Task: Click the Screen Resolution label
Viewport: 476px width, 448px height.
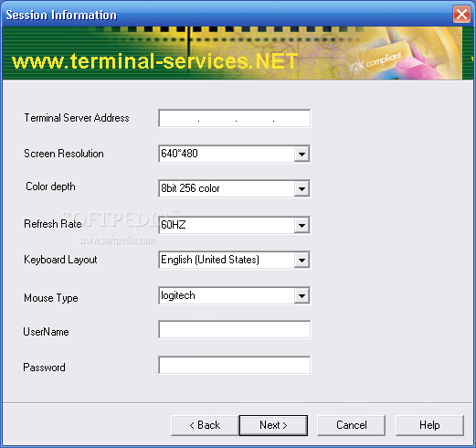Action: (x=64, y=154)
